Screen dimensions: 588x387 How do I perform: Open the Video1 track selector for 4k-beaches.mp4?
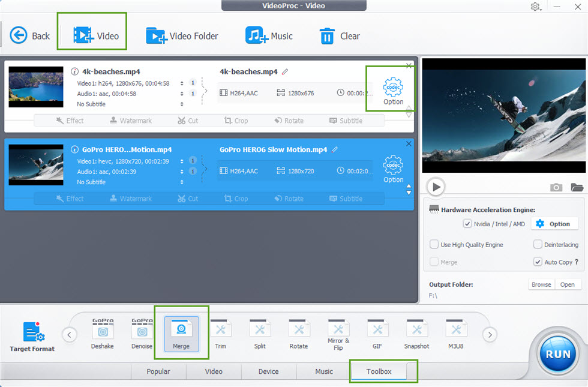pos(182,83)
